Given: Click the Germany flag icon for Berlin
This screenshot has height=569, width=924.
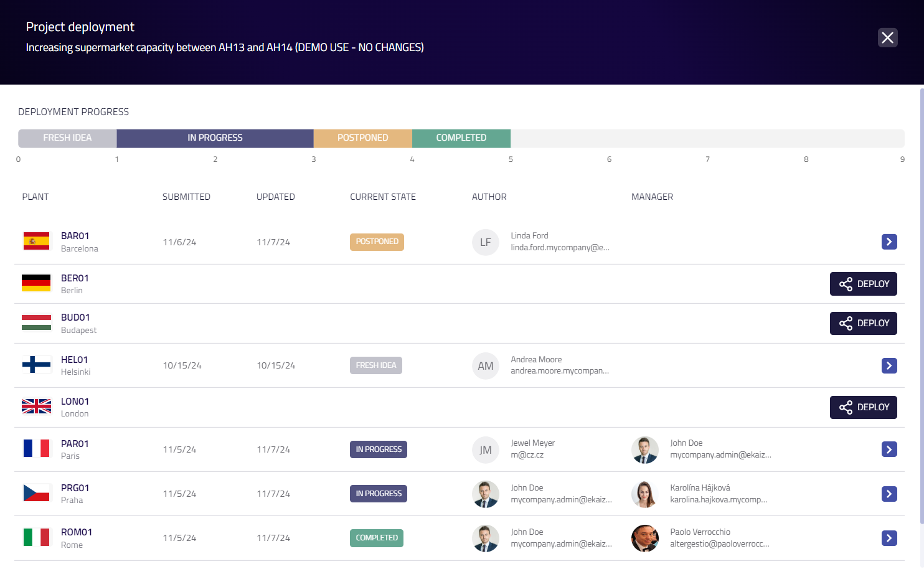Looking at the screenshot, I should coord(36,283).
